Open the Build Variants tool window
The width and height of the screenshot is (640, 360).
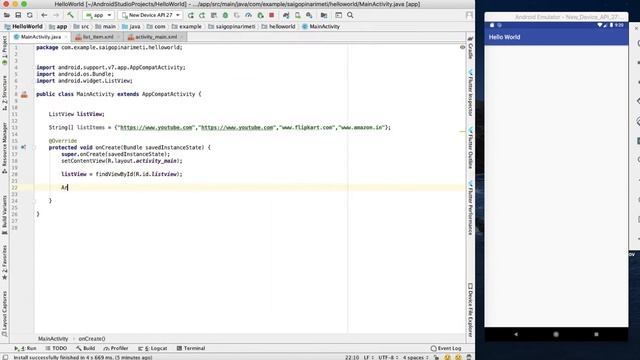pos(4,215)
